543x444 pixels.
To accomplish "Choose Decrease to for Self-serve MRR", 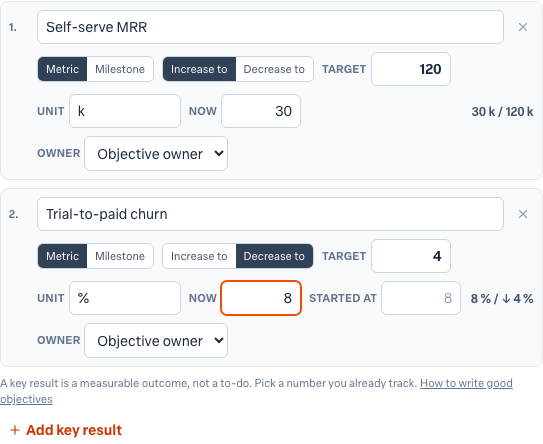I will point(274,69).
